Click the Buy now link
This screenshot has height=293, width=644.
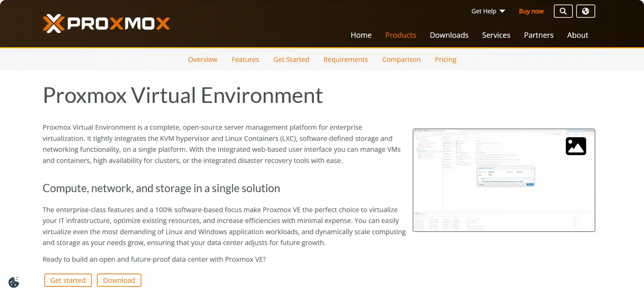pyautogui.click(x=531, y=11)
